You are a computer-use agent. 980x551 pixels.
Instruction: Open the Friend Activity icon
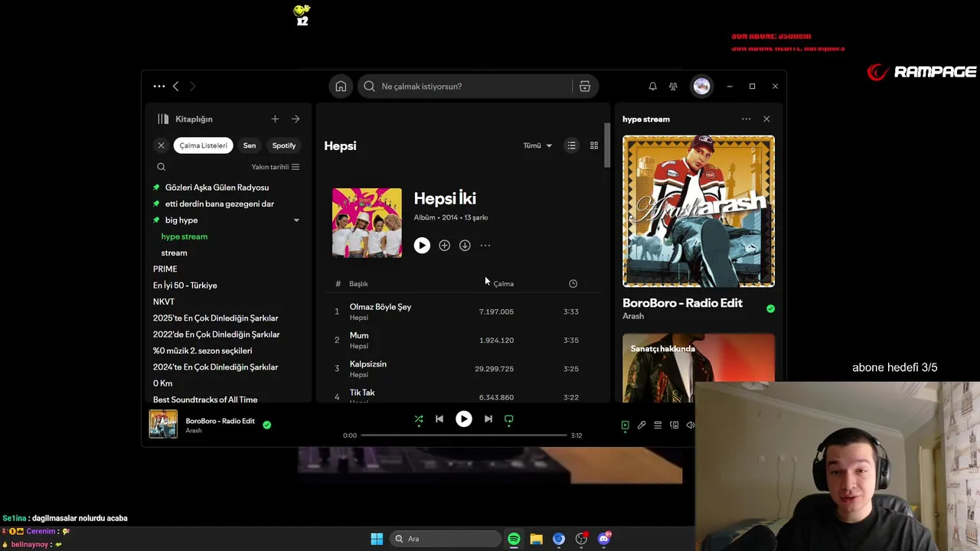(x=673, y=86)
